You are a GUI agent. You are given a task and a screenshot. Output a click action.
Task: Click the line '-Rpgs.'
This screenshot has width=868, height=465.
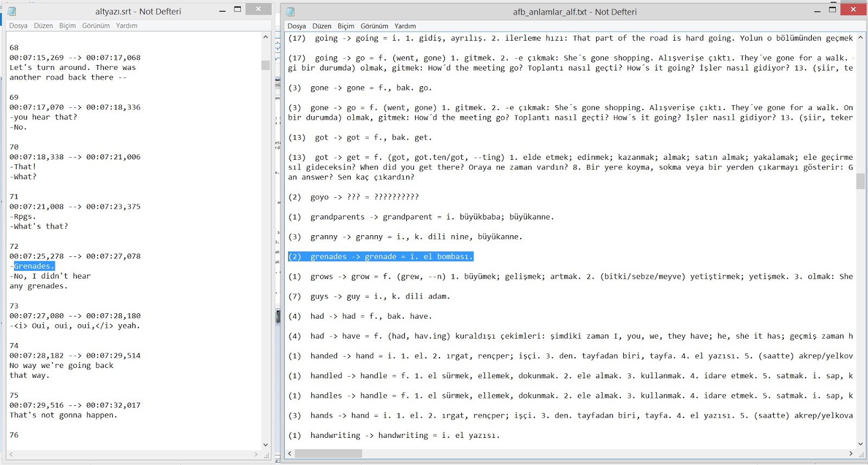point(23,216)
